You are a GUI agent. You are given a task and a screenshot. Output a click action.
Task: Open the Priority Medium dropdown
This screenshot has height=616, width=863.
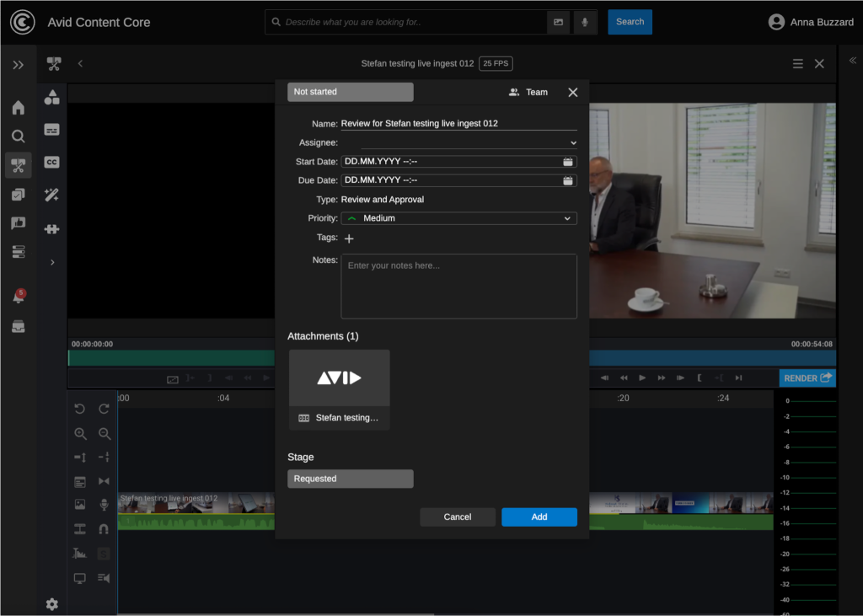pyautogui.click(x=459, y=218)
